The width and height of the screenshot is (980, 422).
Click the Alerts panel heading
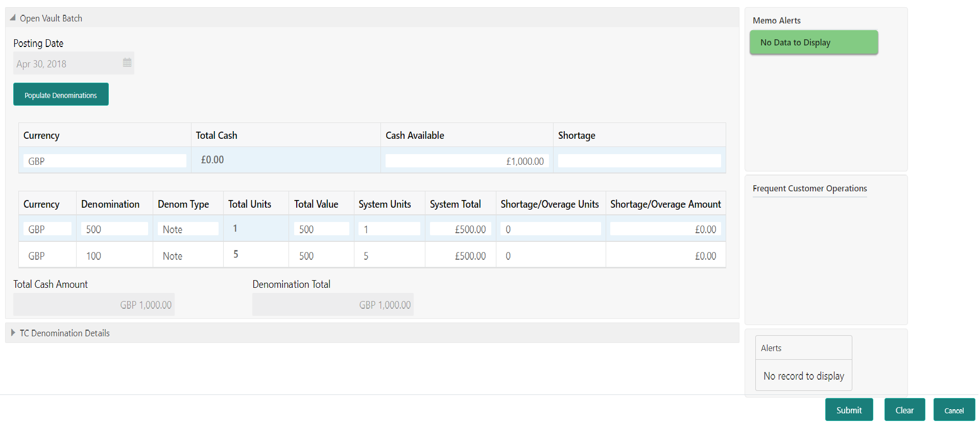(x=771, y=348)
